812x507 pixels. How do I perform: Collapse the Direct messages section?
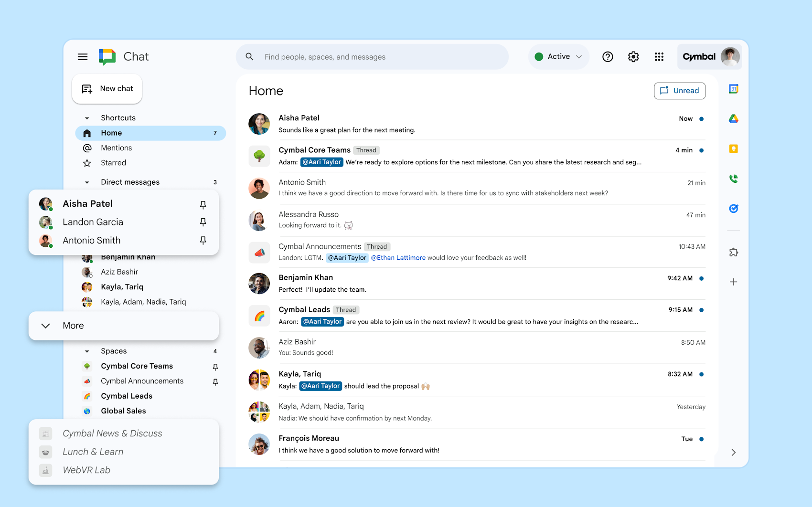pyautogui.click(x=87, y=182)
